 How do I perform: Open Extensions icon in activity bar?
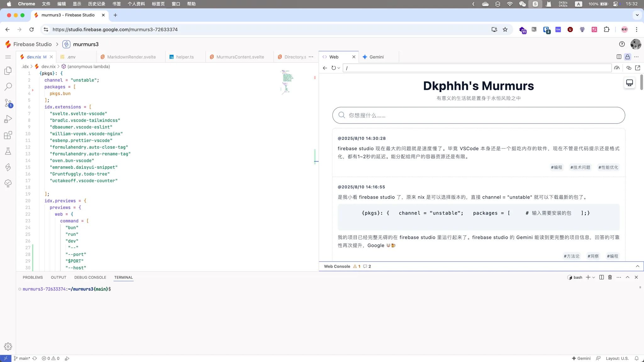pyautogui.click(x=8, y=135)
